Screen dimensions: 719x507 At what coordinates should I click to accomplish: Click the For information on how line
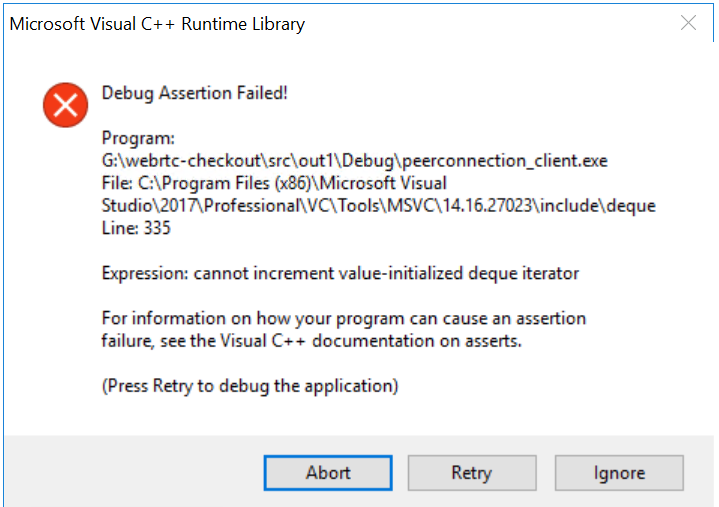(343, 318)
